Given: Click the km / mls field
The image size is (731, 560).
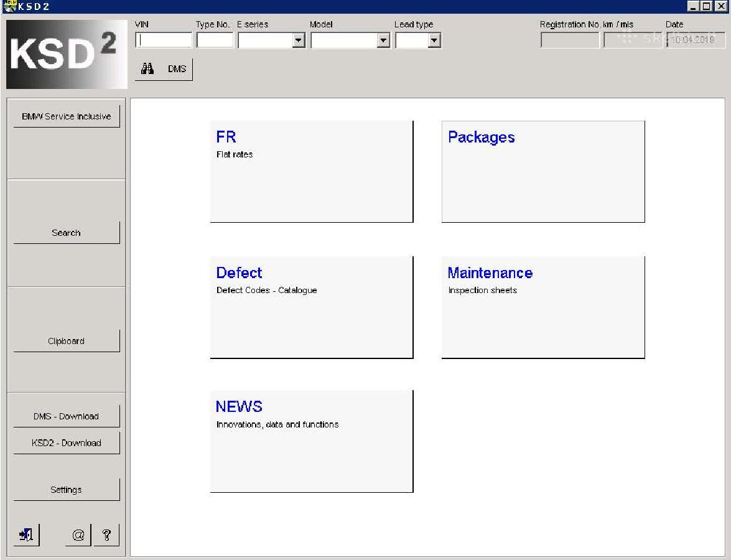Looking at the screenshot, I should [x=634, y=40].
